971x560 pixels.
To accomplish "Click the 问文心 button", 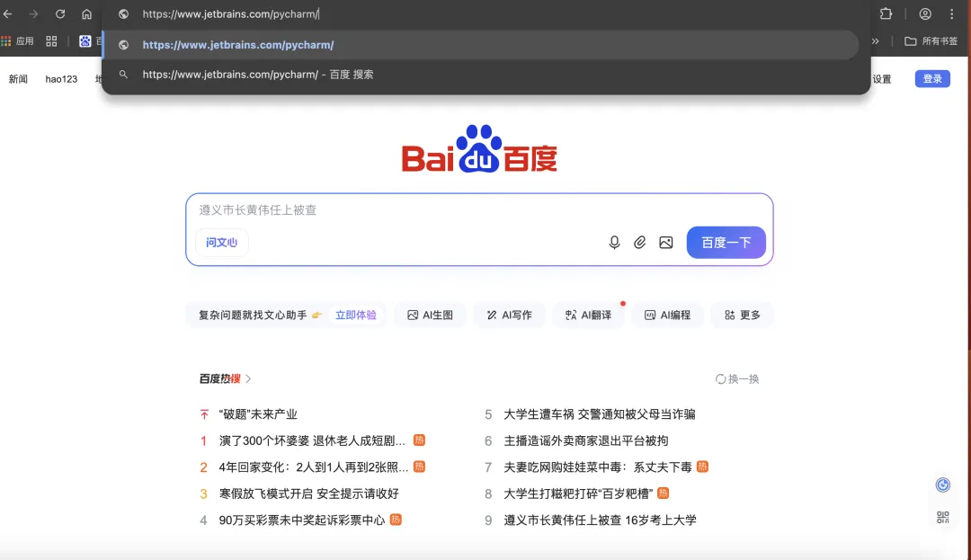I will (222, 242).
